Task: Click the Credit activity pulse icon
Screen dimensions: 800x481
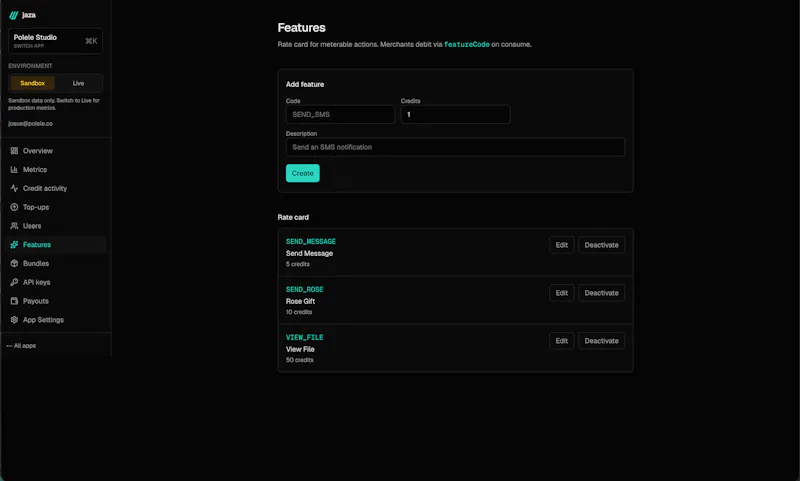Action: coord(14,188)
